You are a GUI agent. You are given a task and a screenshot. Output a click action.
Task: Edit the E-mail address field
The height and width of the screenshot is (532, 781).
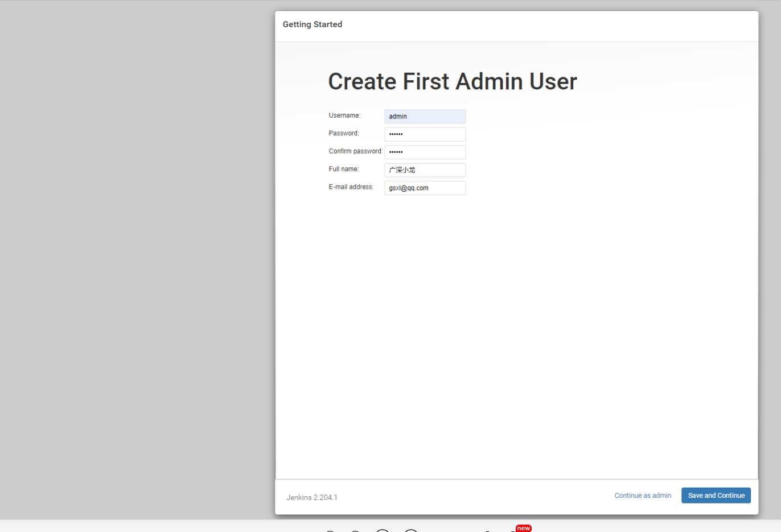click(x=425, y=188)
